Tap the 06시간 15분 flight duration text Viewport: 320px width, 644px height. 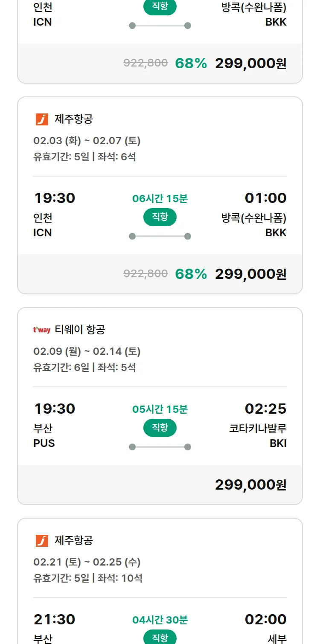coord(160,198)
